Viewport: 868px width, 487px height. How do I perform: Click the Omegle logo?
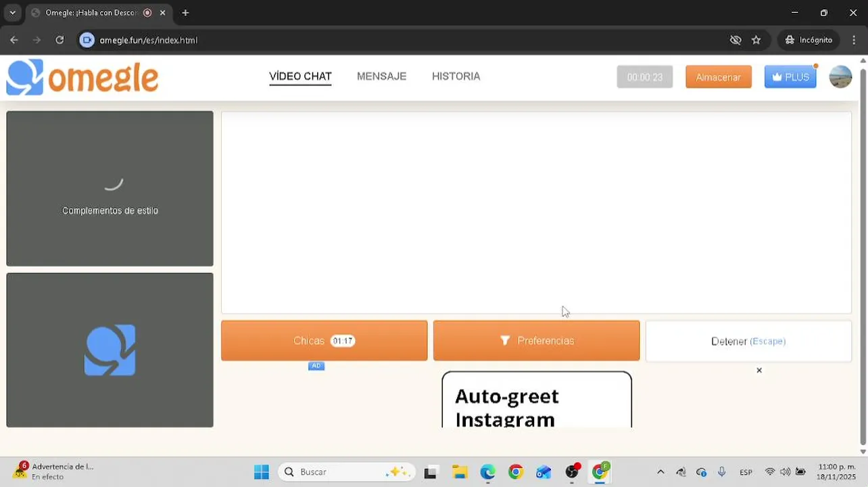(x=82, y=77)
